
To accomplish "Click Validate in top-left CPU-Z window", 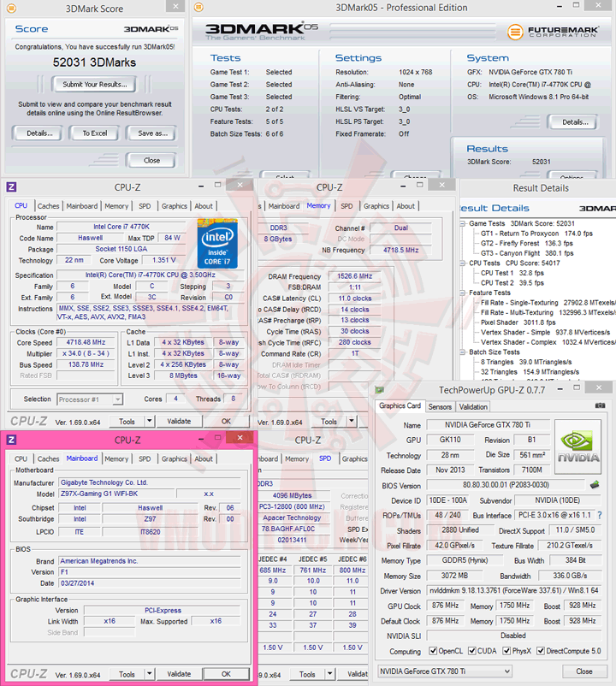I will pos(179,422).
